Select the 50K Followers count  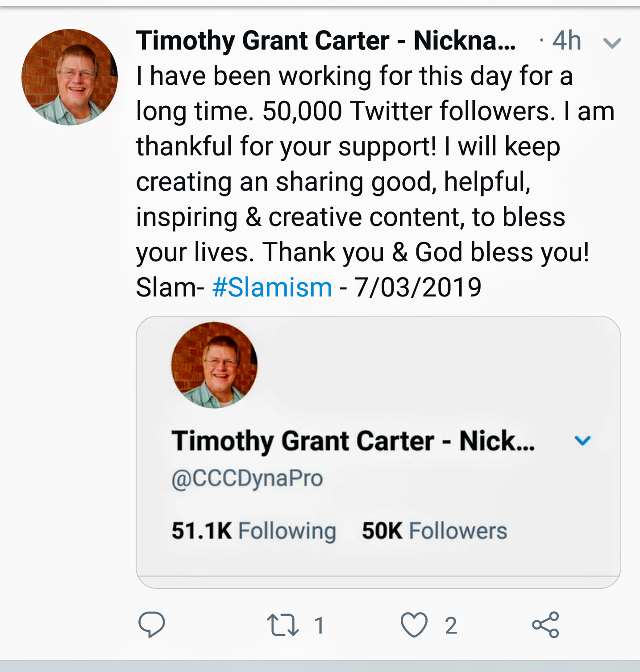point(434,531)
